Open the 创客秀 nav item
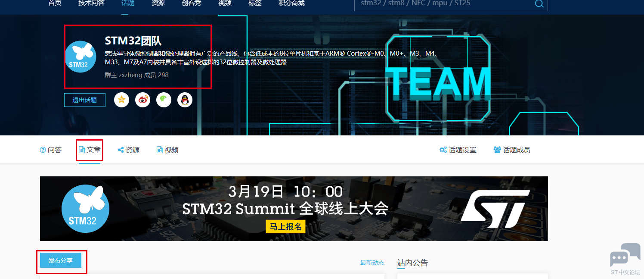 point(191,3)
